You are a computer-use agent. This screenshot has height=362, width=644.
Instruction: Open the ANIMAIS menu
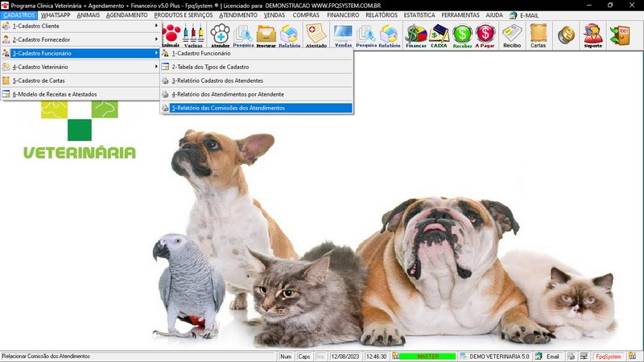coord(89,15)
